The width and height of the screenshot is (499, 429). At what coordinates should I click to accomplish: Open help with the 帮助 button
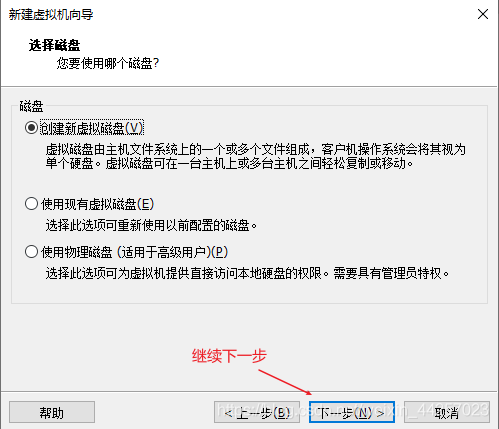pyautogui.click(x=52, y=412)
